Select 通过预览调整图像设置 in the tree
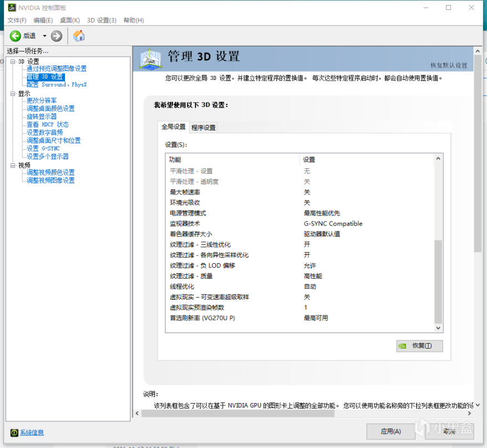 click(x=57, y=69)
